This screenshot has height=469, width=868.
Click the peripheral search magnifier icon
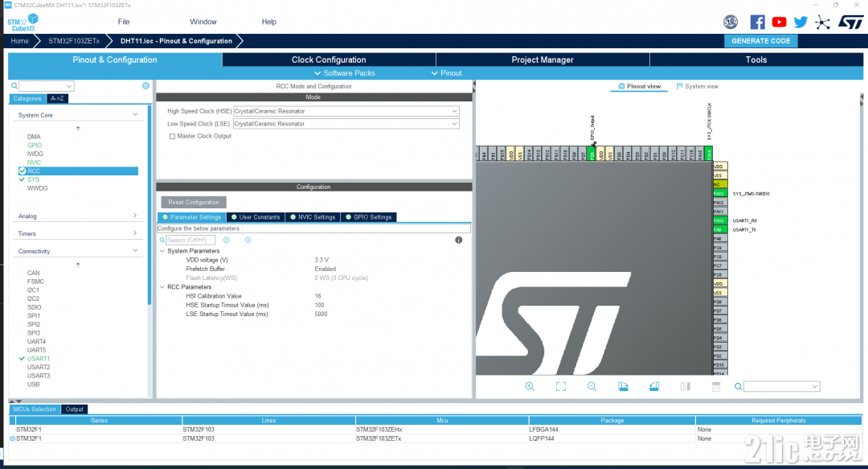pyautogui.click(x=14, y=86)
